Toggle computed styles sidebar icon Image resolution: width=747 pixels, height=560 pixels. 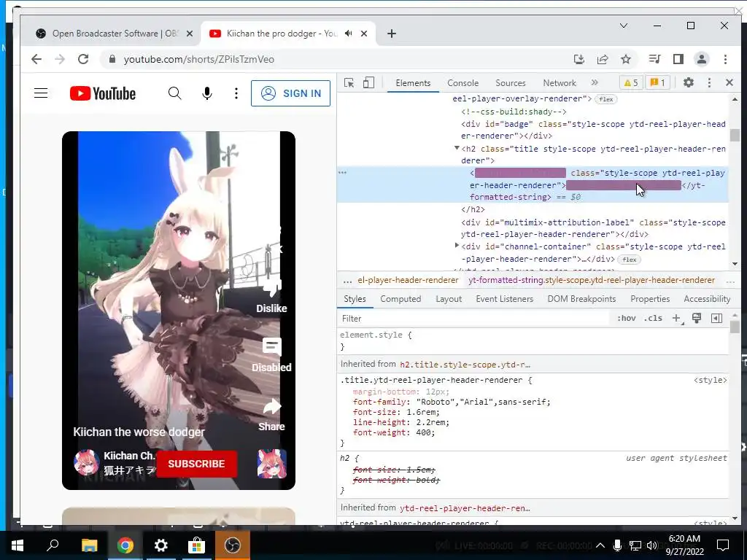(x=716, y=318)
